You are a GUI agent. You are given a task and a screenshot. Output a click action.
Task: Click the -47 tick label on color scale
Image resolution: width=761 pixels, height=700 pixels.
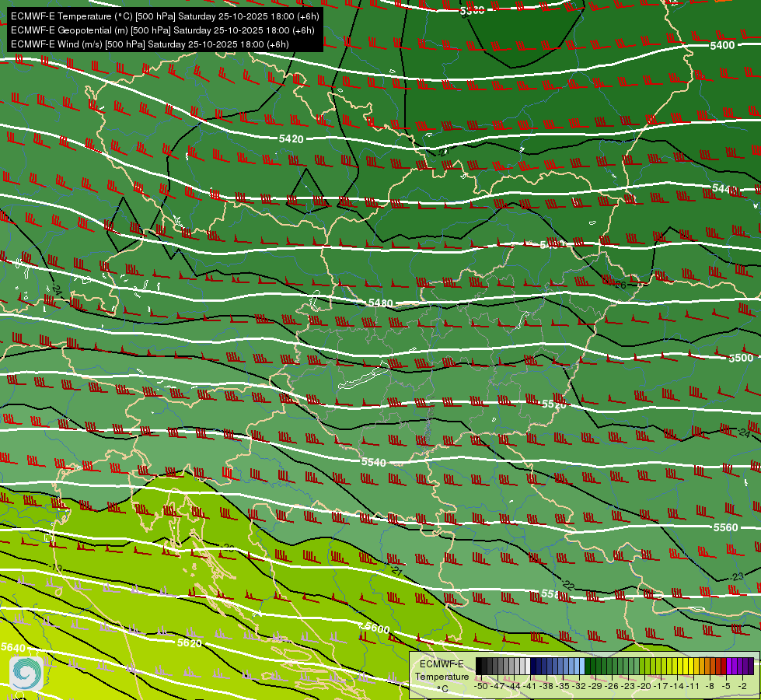click(x=497, y=686)
